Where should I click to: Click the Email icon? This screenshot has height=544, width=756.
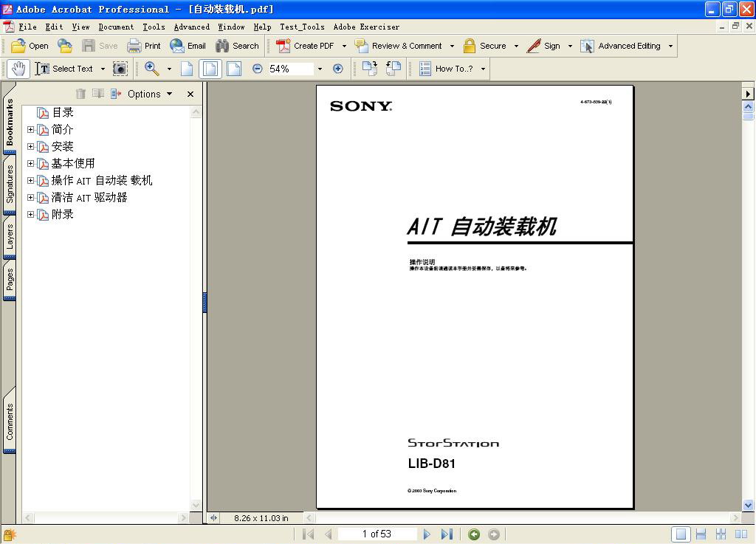coord(177,46)
